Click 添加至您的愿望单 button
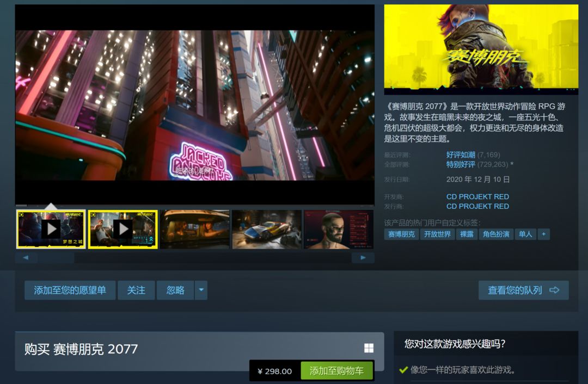Image resolution: width=588 pixels, height=384 pixels. (70, 290)
